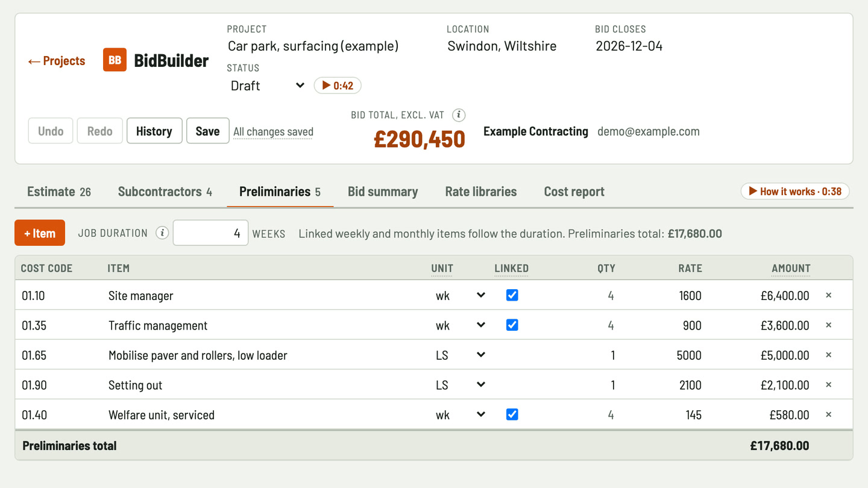The image size is (868, 488).
Task: Remove the Site manager row
Action: (828, 295)
